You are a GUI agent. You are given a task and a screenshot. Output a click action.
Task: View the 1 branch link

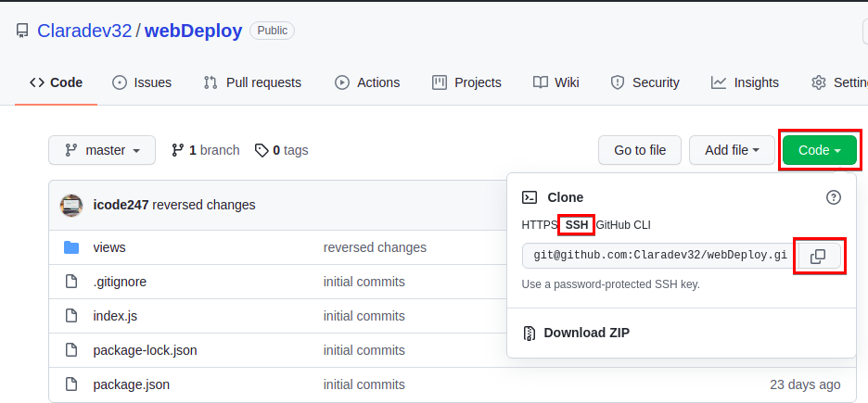(x=205, y=150)
